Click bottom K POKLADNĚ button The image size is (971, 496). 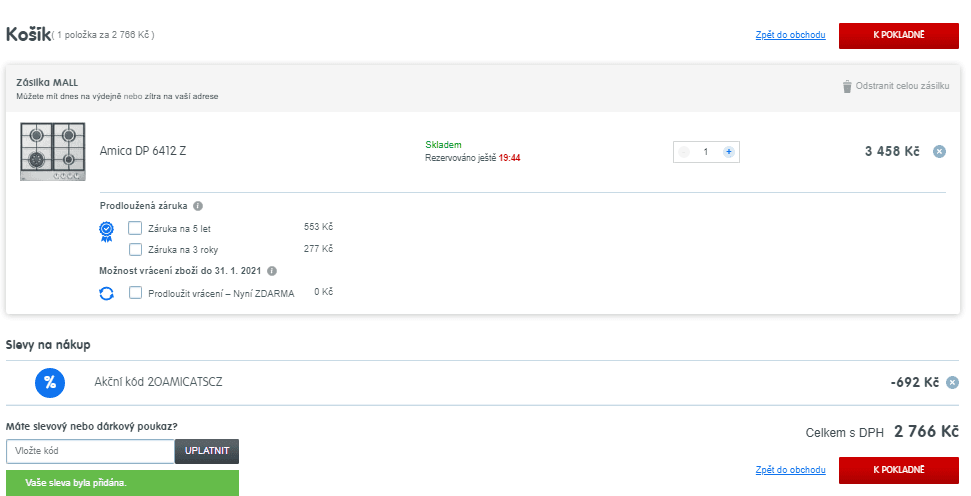(899, 470)
